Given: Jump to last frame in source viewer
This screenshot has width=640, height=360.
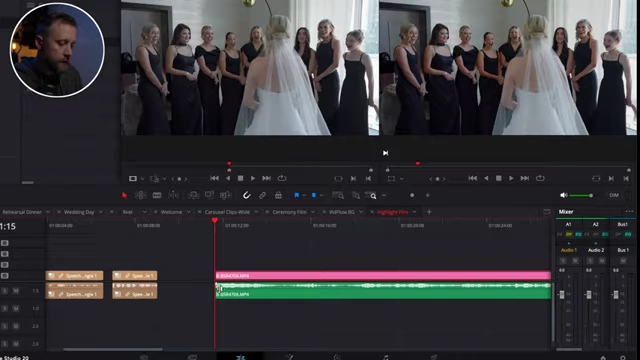Looking at the screenshot, I should [267, 178].
